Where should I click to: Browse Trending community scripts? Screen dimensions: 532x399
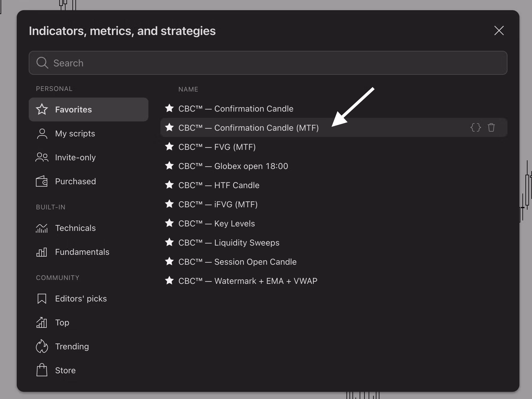[x=72, y=346]
